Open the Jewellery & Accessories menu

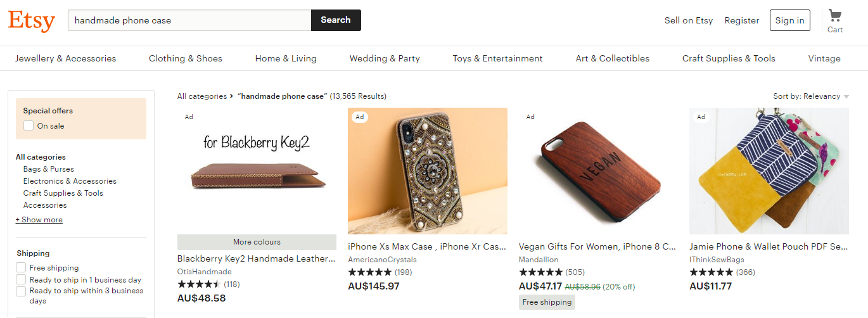(66, 59)
